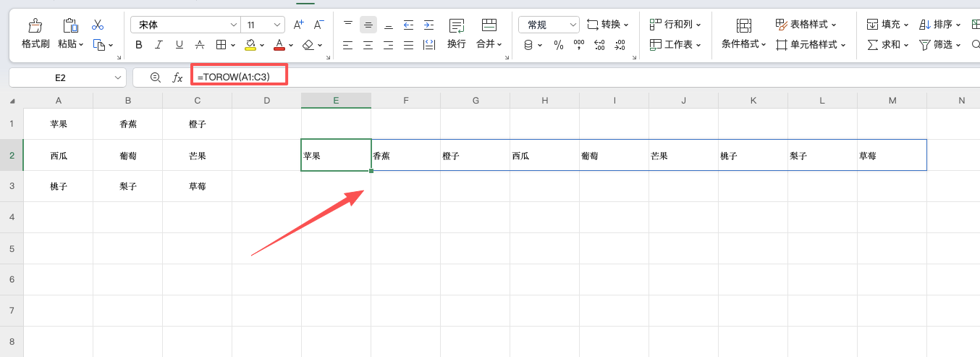Click the Justify alignment icon
The width and height of the screenshot is (980, 357).
click(x=409, y=45)
